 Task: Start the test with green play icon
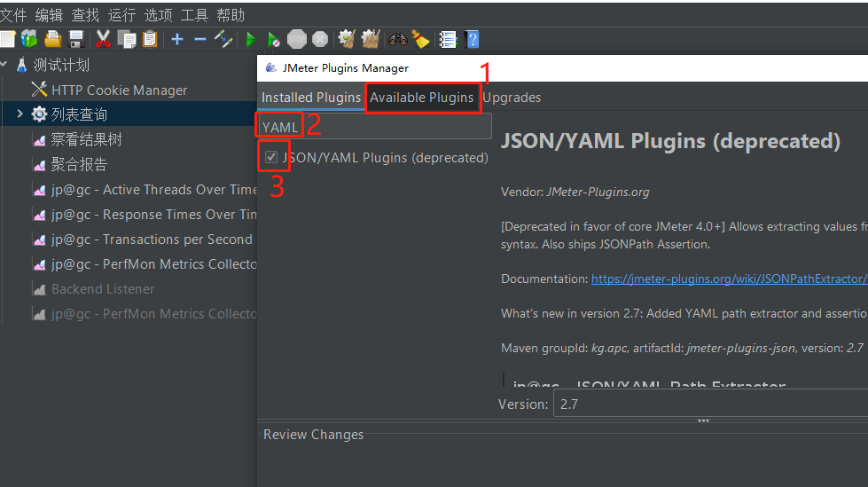pos(251,39)
